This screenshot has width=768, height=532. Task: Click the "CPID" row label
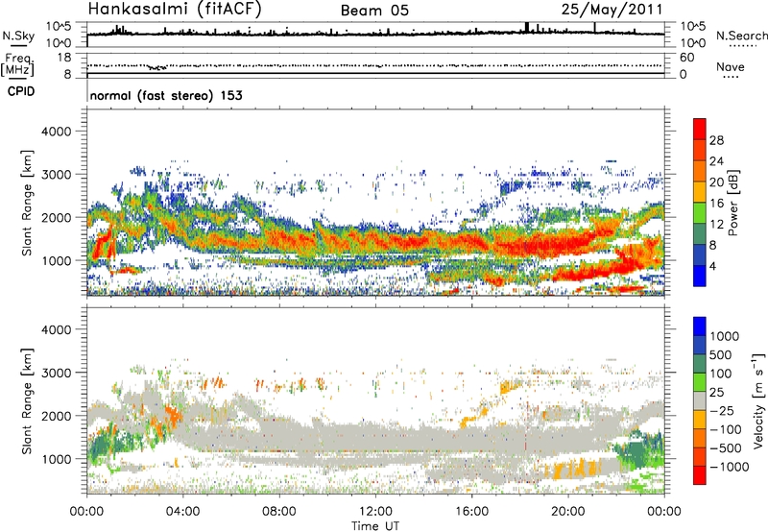click(21, 91)
